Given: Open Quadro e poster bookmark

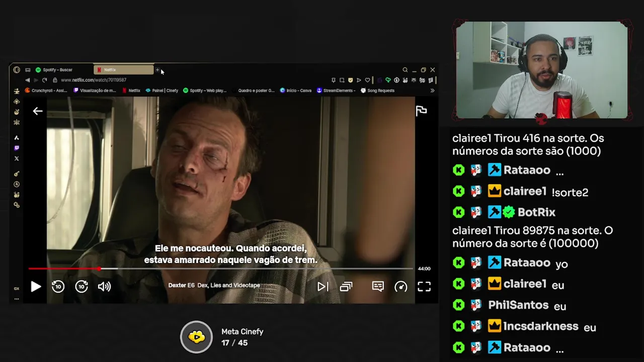Looking at the screenshot, I should click(253, 90).
